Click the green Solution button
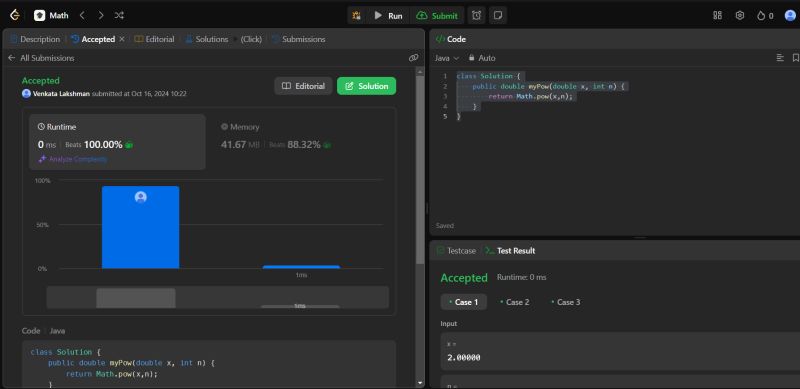 coord(366,86)
